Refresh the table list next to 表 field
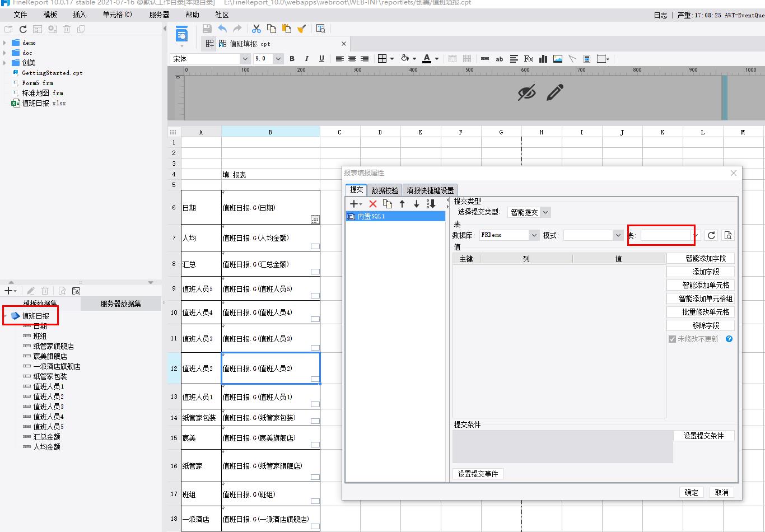The width and height of the screenshot is (765, 532). point(711,235)
